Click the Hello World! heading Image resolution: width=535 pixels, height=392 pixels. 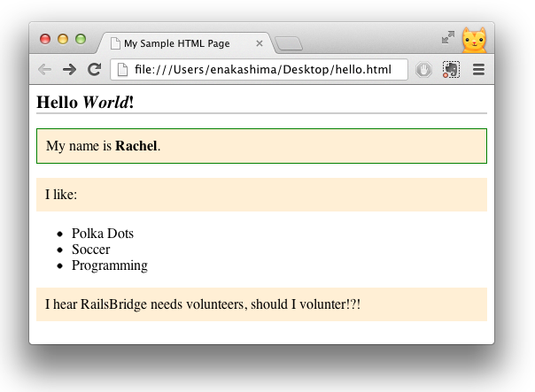click(85, 102)
